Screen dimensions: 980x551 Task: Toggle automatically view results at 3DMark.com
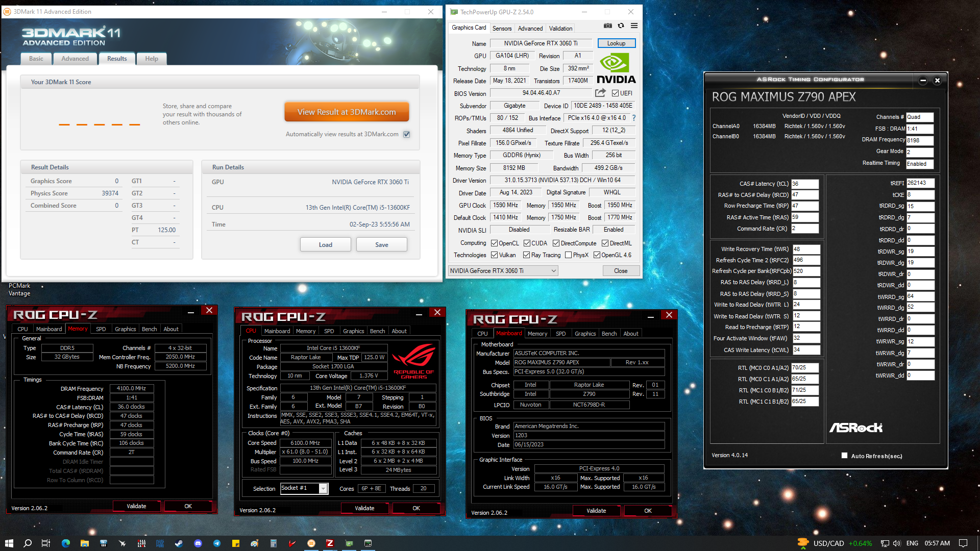(406, 134)
